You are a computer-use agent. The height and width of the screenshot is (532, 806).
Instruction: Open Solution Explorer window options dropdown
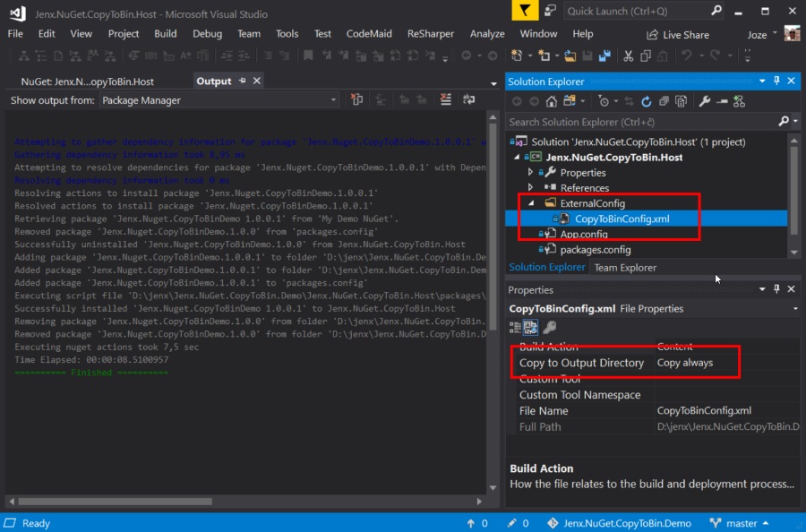[x=762, y=82]
